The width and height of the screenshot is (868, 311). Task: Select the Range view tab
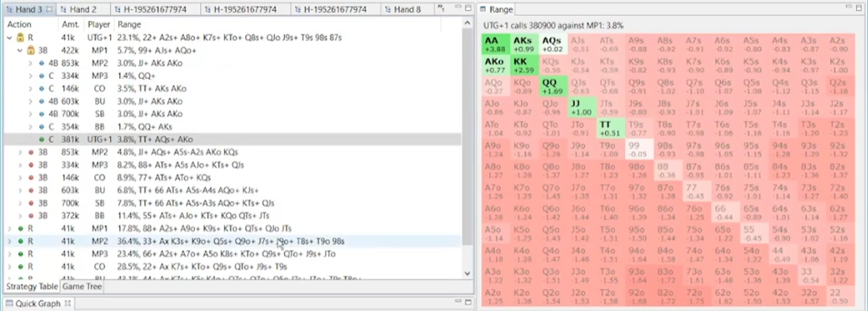(x=497, y=9)
